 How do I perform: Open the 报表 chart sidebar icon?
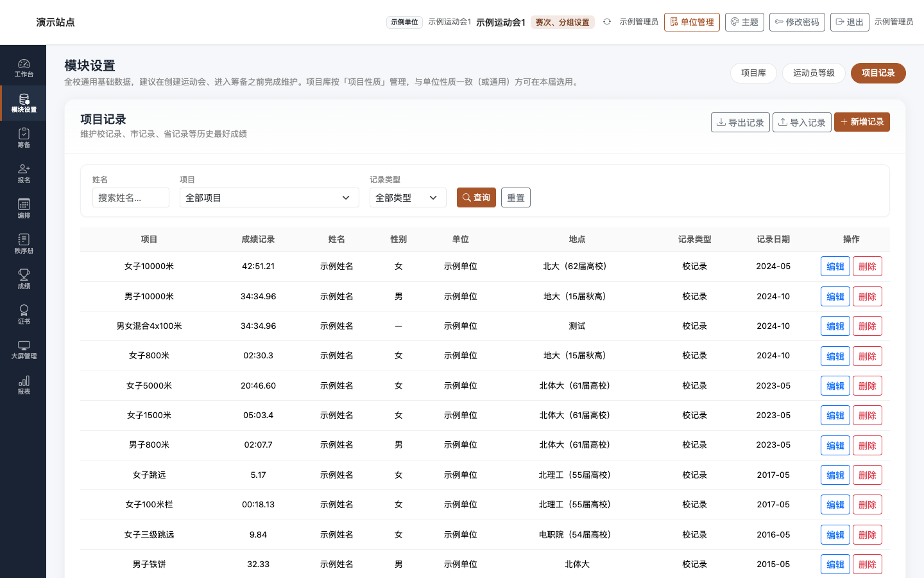point(24,385)
